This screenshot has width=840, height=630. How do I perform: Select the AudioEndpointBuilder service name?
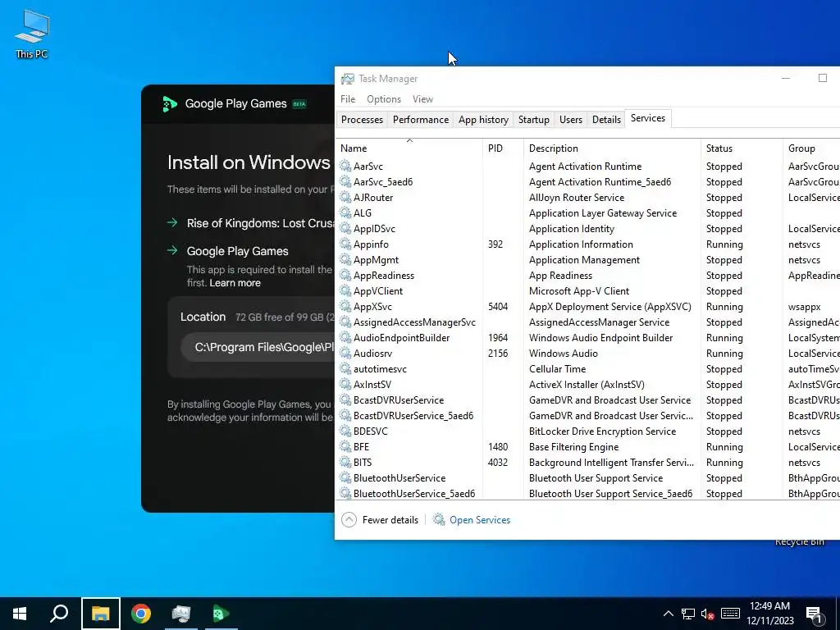pos(401,337)
